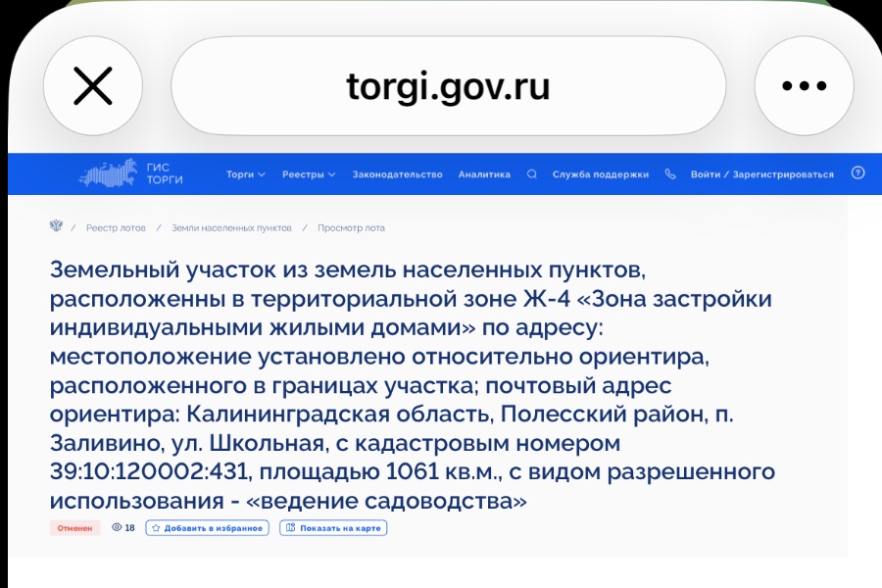Click the phone handset icon
The height and width of the screenshot is (588, 882).
tap(670, 173)
